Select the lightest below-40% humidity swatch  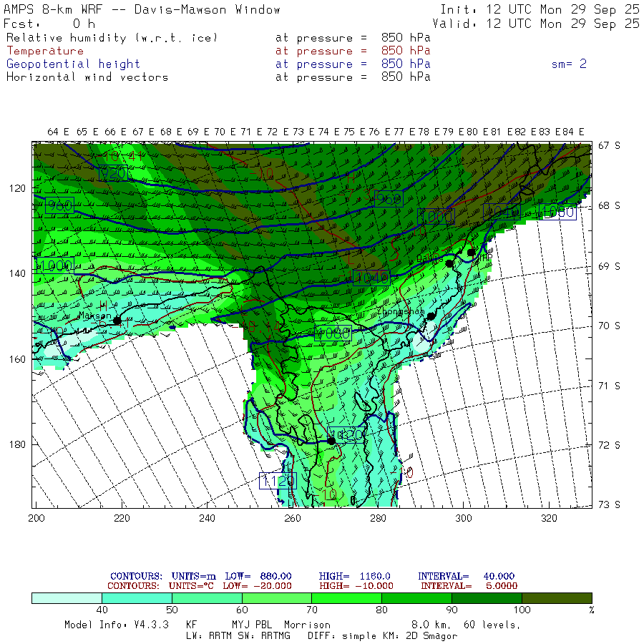click(67, 598)
